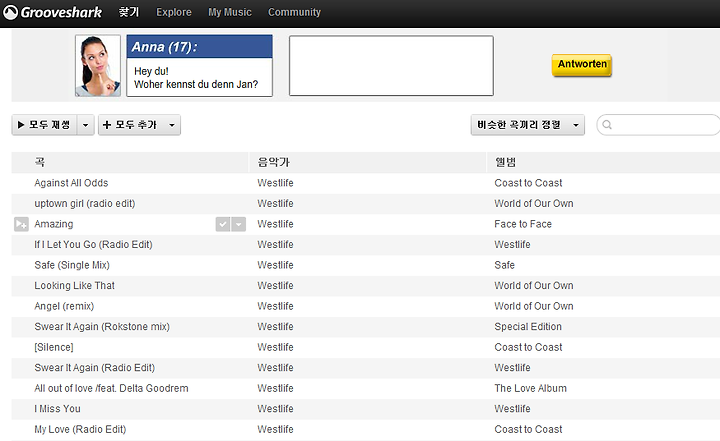Image resolution: width=720 pixels, height=441 pixels.
Task: Click the Antworten button
Action: pos(582,64)
